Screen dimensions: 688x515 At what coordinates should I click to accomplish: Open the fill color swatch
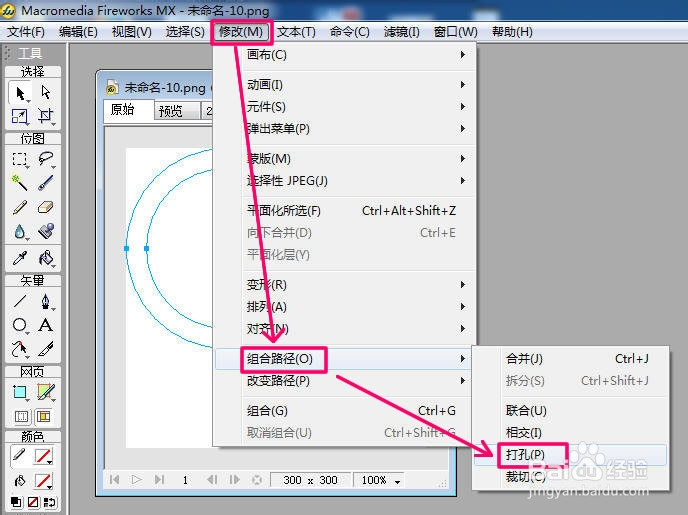pos(43,481)
